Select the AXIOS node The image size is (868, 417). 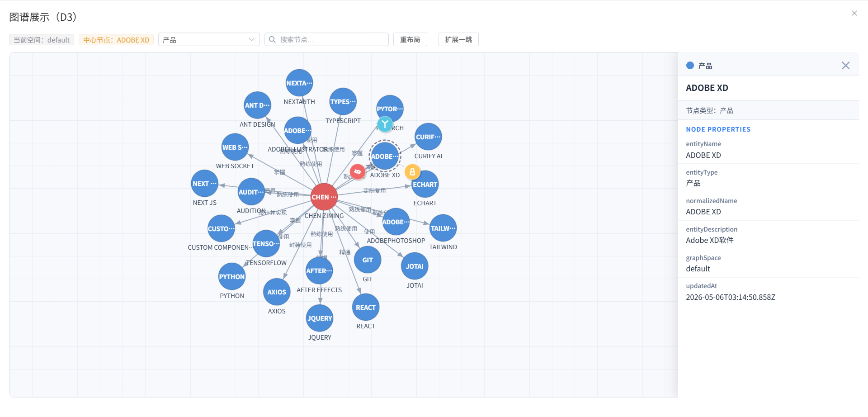coord(277,292)
